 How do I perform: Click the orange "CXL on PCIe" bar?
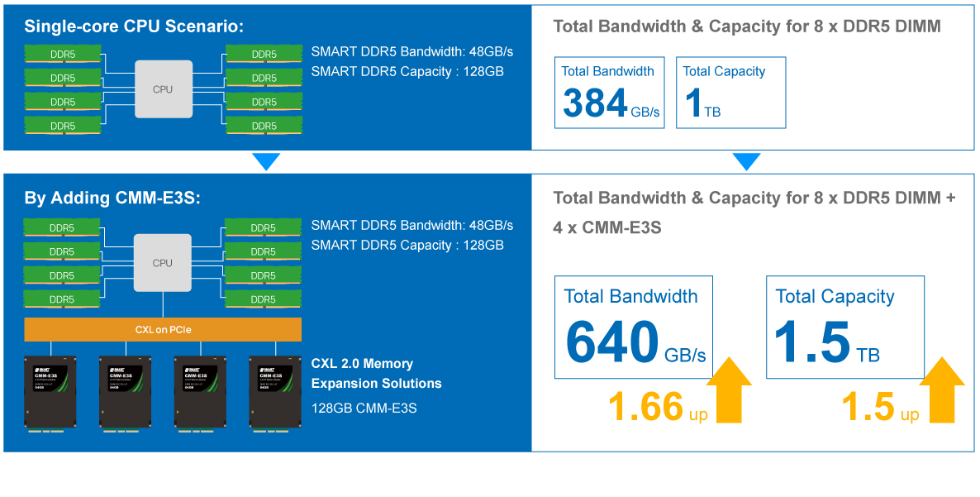[163, 329]
